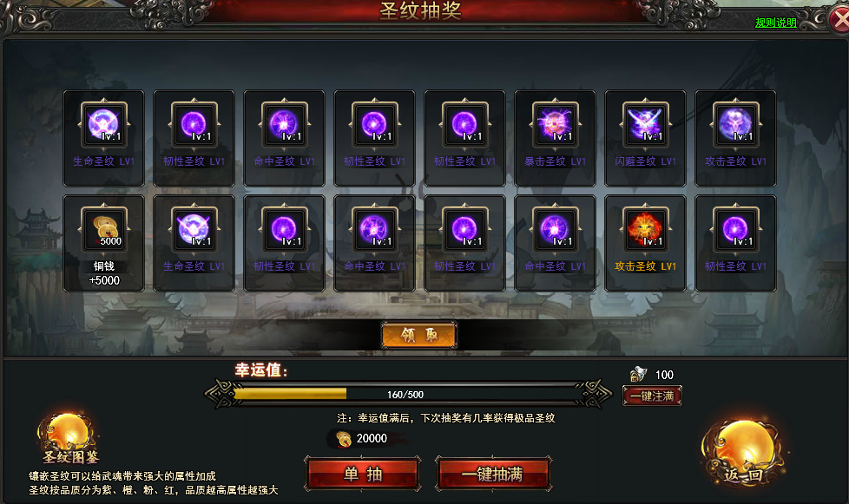Viewport: 849px width, 504px height.
Task: Click the top-row 命中圣纹 LV1 rune
Action: point(284,124)
